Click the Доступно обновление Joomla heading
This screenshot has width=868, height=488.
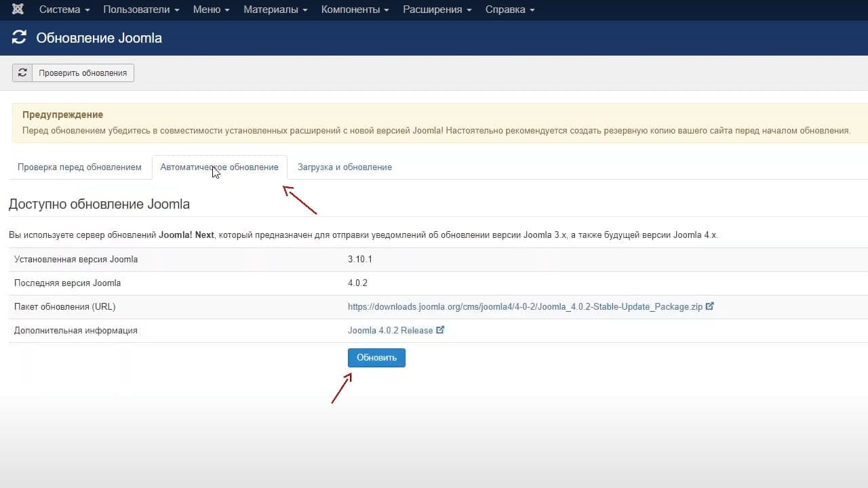coord(99,204)
